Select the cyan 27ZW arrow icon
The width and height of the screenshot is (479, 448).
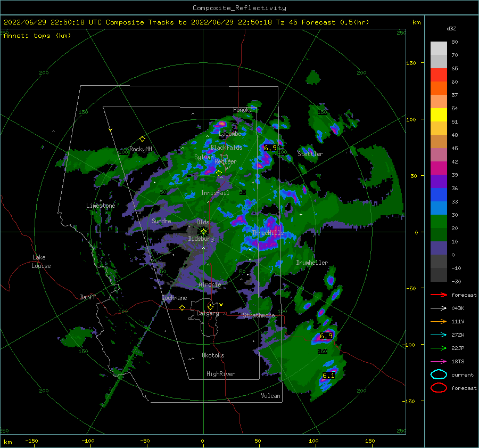439,335
